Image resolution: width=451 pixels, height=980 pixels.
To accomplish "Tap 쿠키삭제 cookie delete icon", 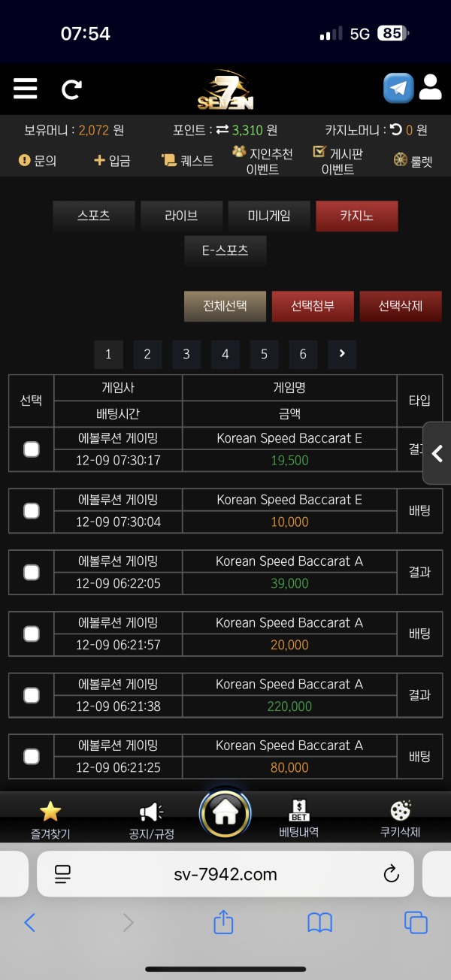I will tap(400, 812).
